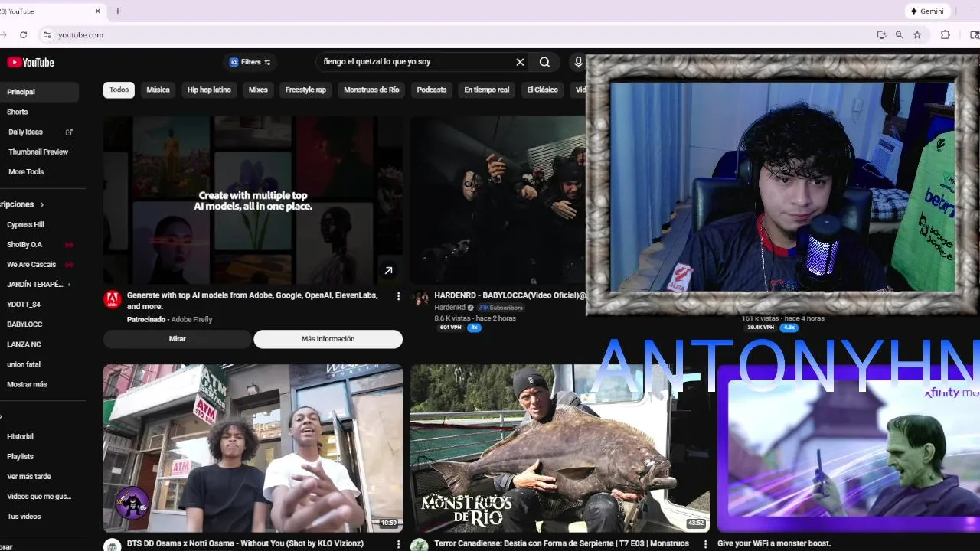Image resolution: width=980 pixels, height=551 pixels.
Task: Select the En tiempo real chip
Action: pos(486,90)
